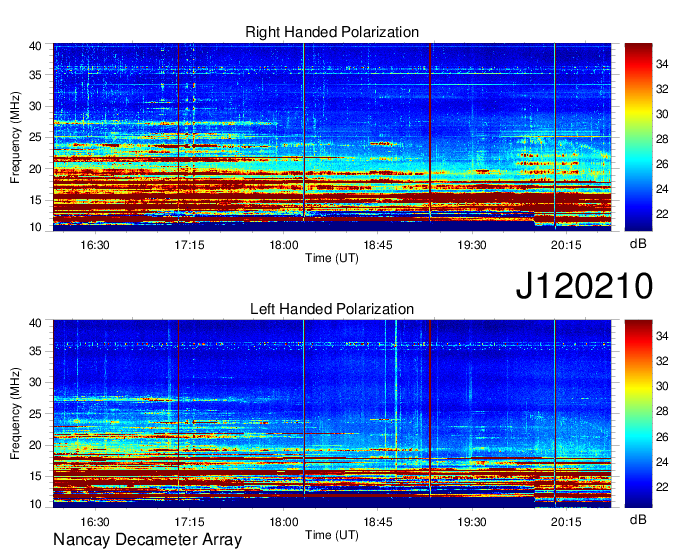The width and height of the screenshot is (680, 552).
Task: Pick the 19:30 time tick on Left Handed plot
Action: [x=472, y=522]
